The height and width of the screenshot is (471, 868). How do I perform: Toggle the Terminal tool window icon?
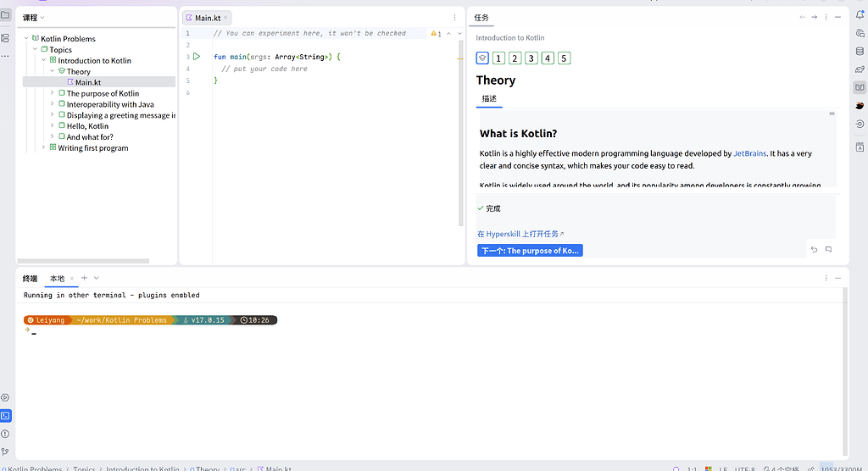point(5,416)
